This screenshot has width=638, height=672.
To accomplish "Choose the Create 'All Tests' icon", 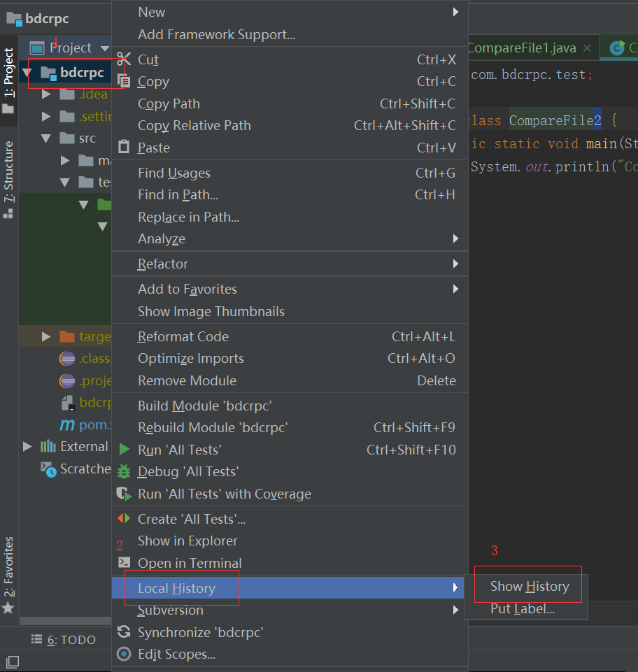I will click(123, 519).
